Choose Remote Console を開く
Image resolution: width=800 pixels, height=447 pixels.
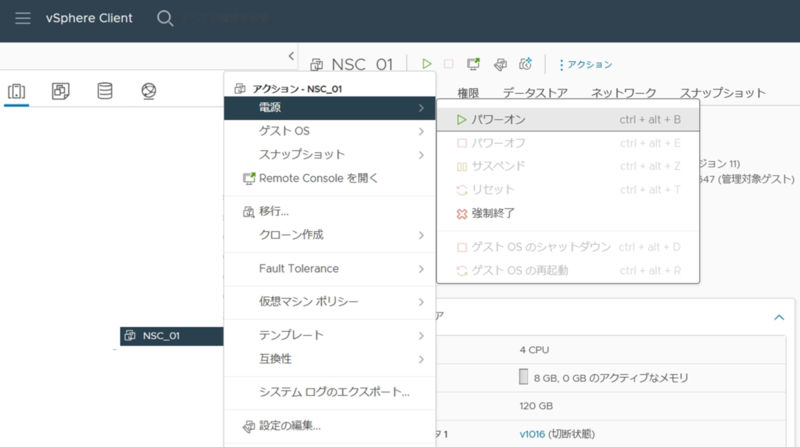[x=330, y=178]
